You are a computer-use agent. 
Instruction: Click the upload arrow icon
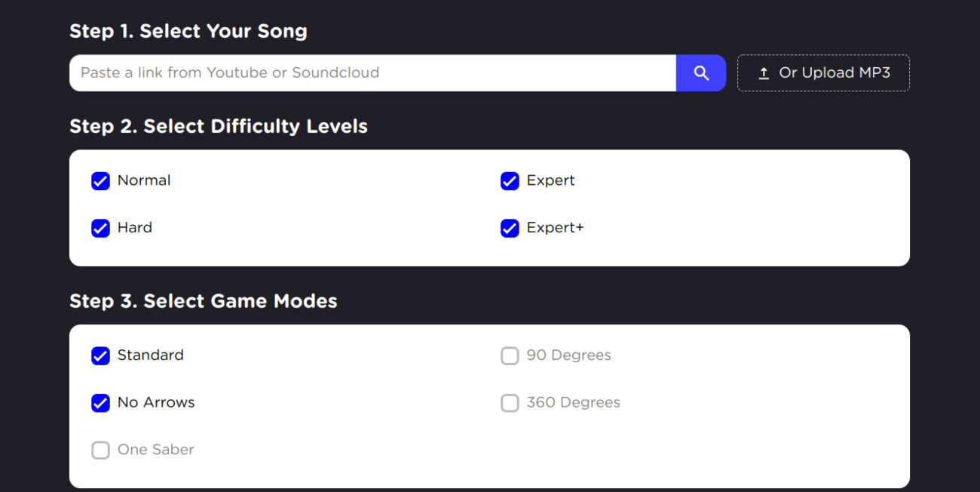764,73
